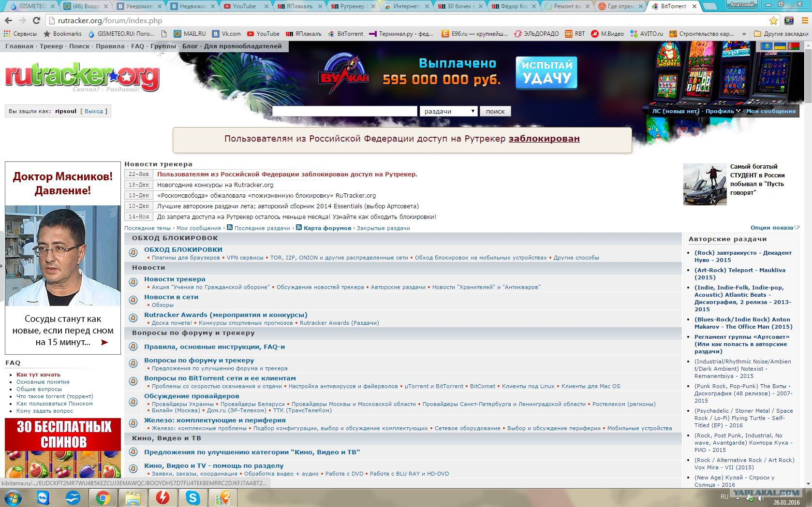
Task: Open Как тут качать FAQ link
Action: pyautogui.click(x=38, y=375)
